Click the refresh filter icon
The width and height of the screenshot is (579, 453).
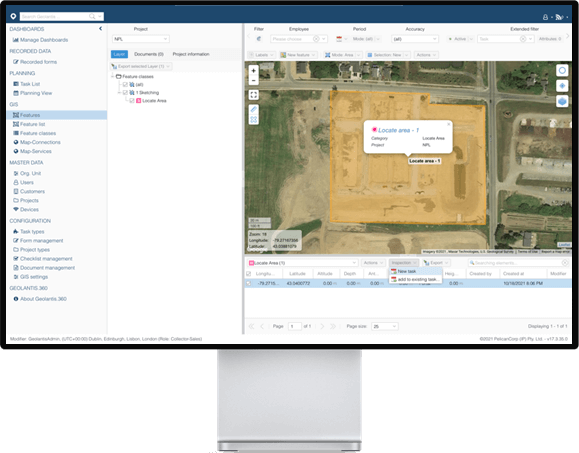tap(259, 39)
